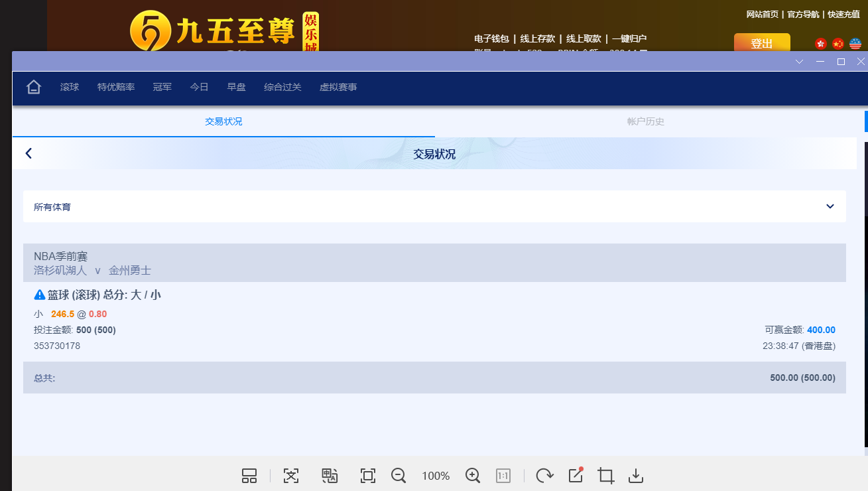
Task: Expand the 所有体育 sports dropdown
Action: [x=434, y=206]
